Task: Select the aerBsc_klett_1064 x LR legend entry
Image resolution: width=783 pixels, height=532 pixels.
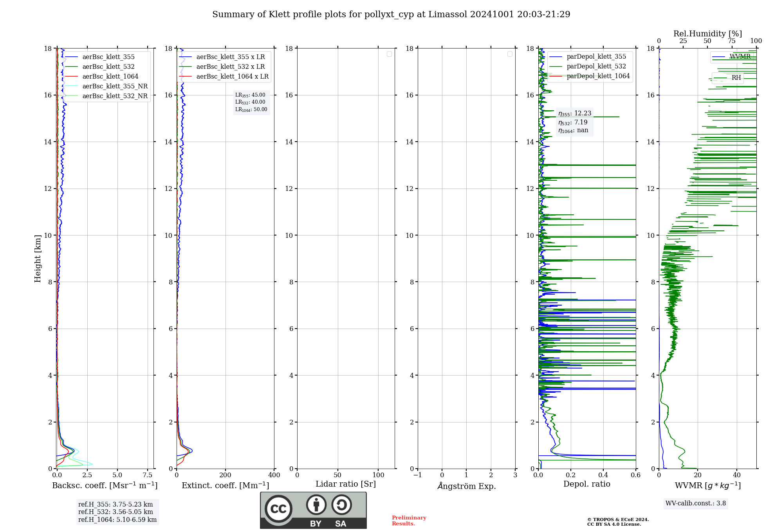Action: click(x=224, y=77)
